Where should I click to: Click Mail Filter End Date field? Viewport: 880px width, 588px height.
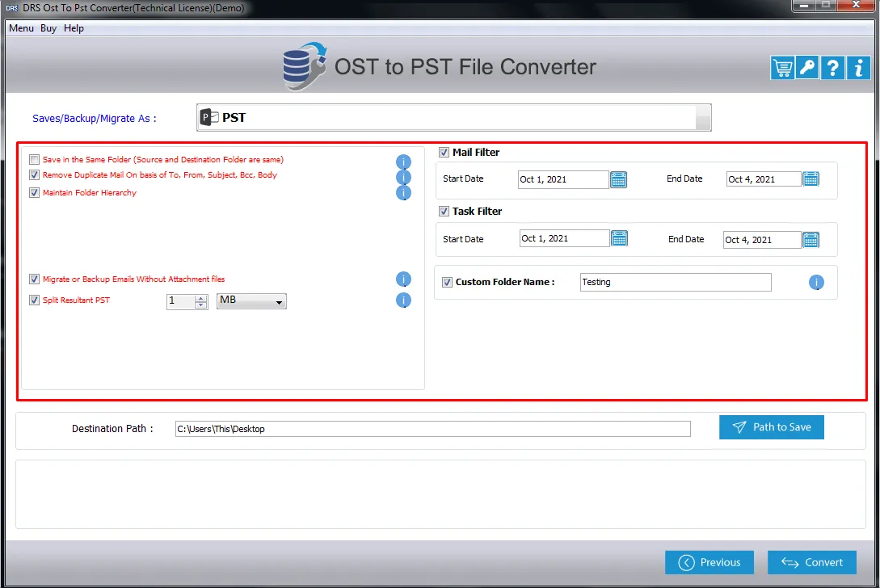[x=764, y=179]
